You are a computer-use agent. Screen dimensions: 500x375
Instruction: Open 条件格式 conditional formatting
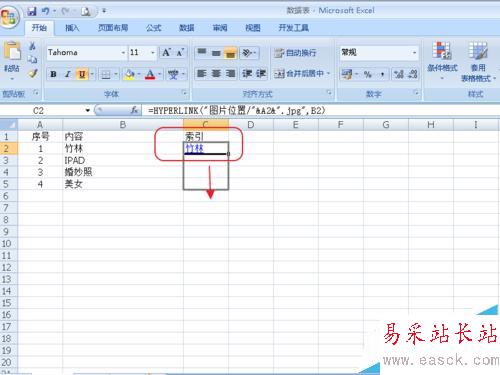[x=442, y=61]
